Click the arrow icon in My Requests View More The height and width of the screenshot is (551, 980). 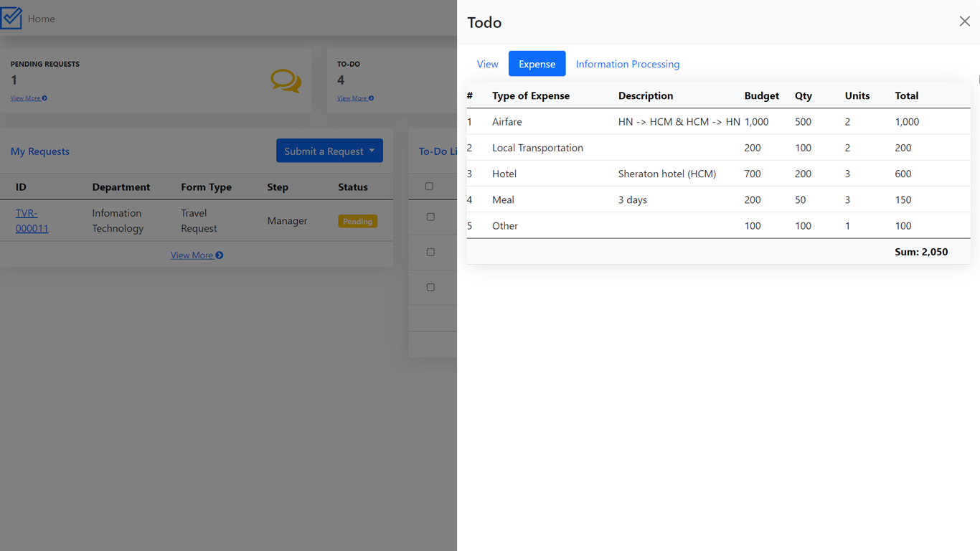tap(219, 255)
